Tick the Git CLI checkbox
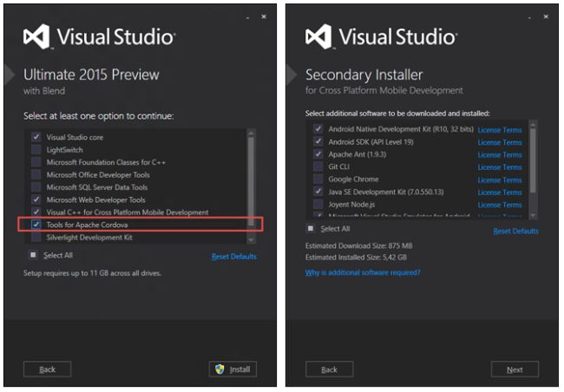The image size is (564, 392). coord(318,167)
